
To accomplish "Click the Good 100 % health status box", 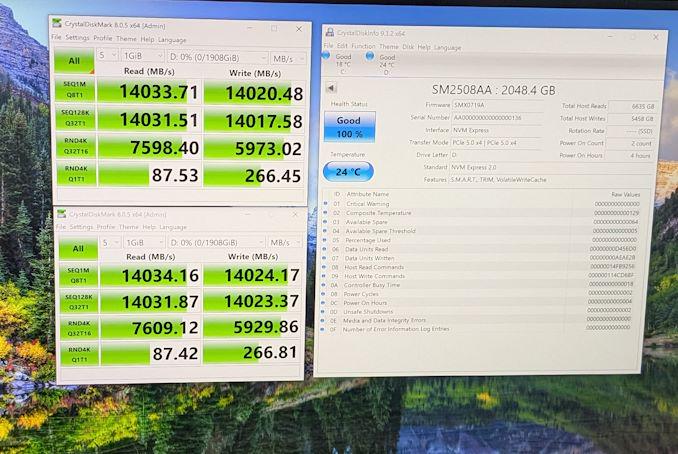I will 348,127.
